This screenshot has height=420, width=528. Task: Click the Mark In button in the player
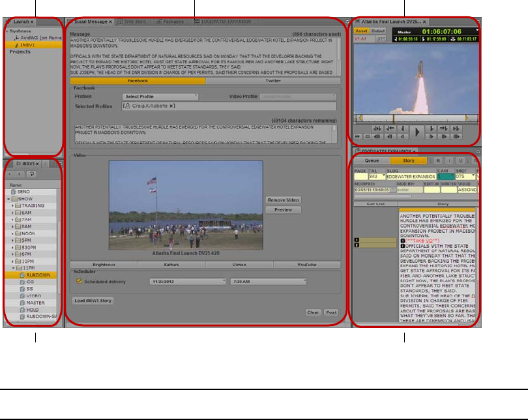pyautogui.click(x=403, y=128)
